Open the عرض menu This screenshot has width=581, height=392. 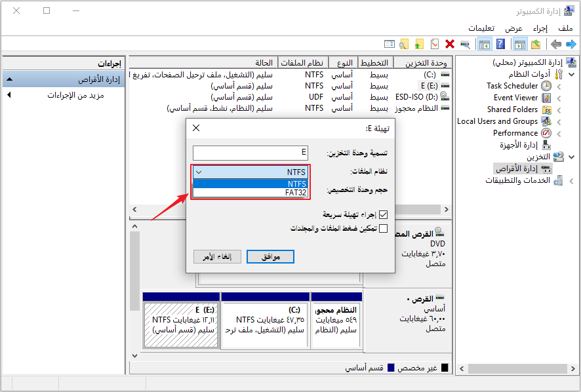(513, 28)
